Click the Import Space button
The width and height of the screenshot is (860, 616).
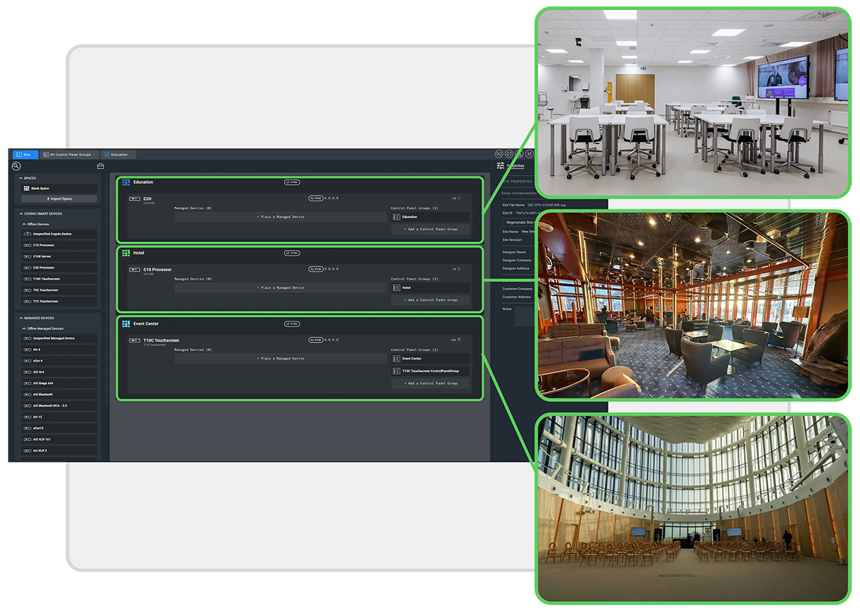59,198
